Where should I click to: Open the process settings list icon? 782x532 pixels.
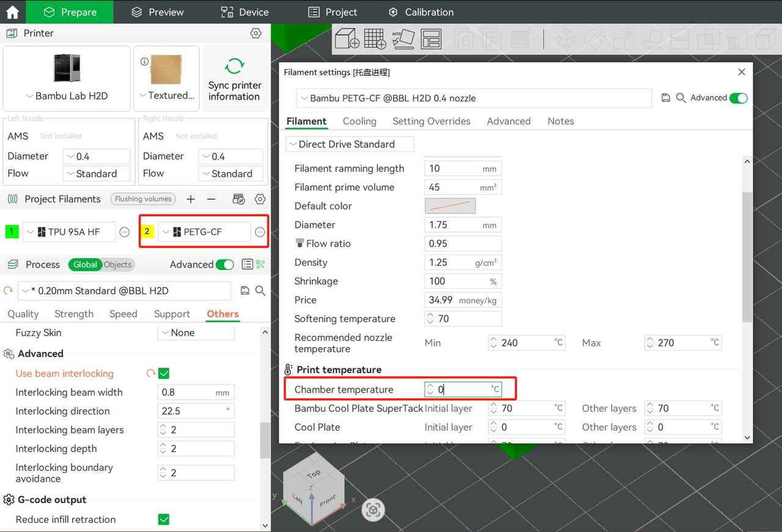tap(247, 264)
